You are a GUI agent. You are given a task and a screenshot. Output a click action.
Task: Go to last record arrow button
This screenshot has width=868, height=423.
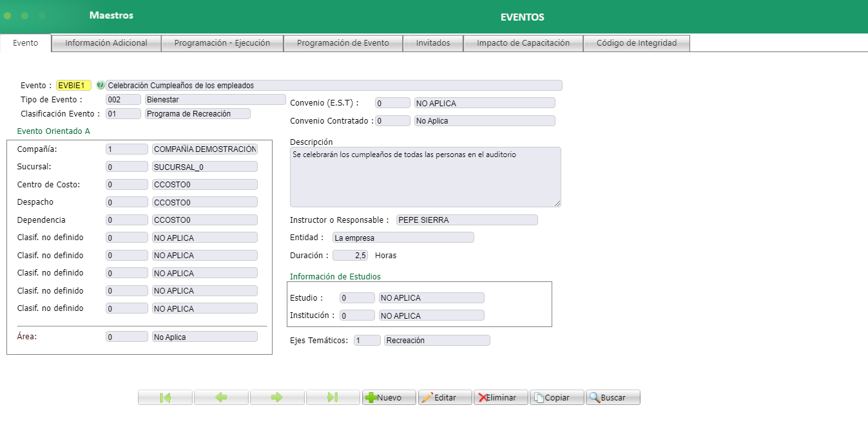[x=333, y=397]
